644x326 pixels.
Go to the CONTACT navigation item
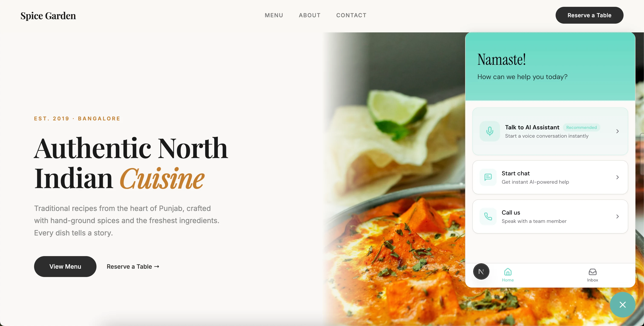click(x=351, y=15)
